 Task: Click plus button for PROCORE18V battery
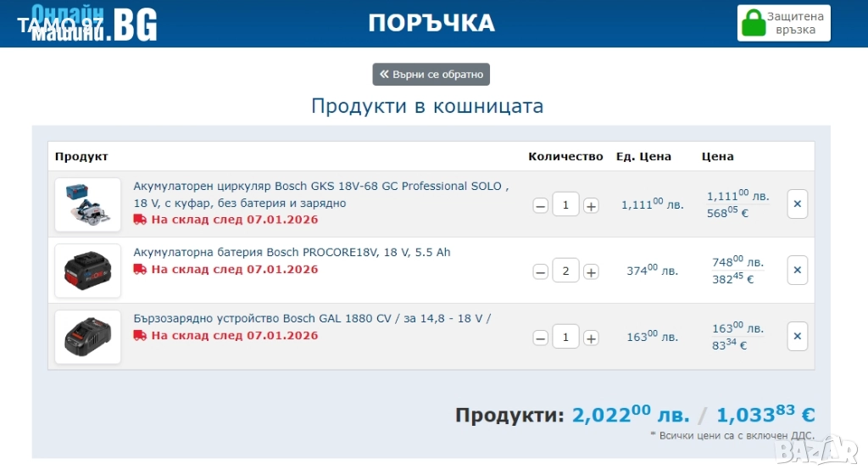click(591, 271)
